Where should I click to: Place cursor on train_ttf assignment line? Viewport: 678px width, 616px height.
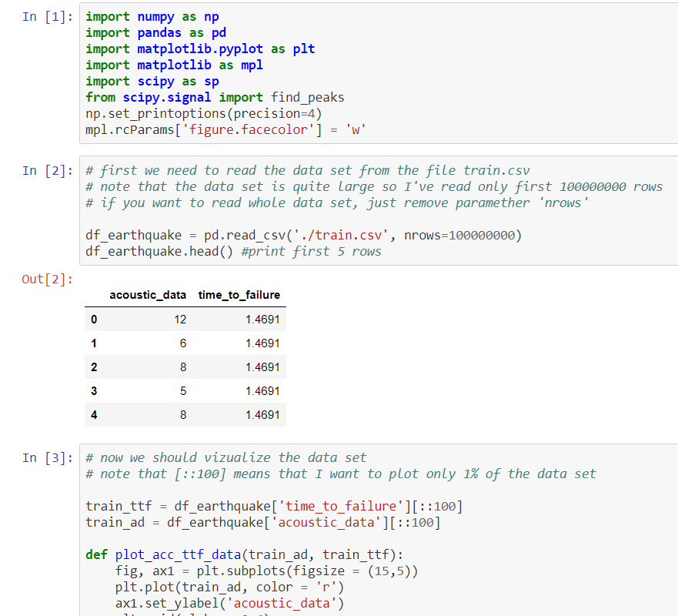(273, 506)
